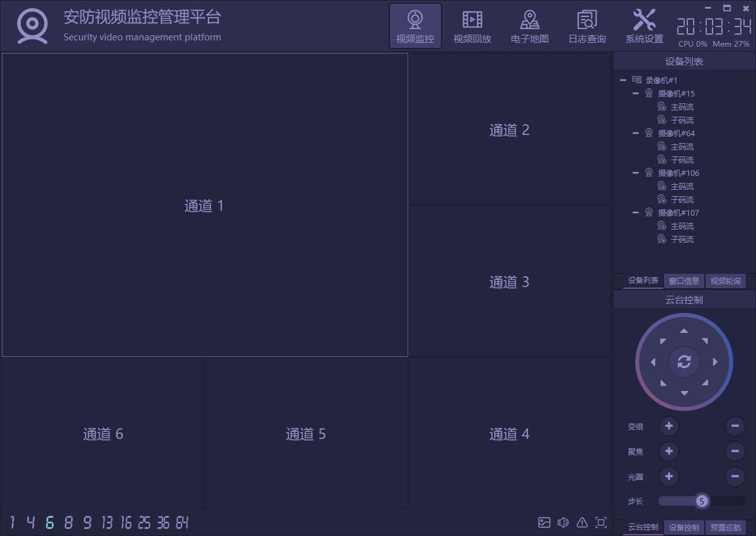This screenshot has height=536, width=756.
Task: Click the 变倍 zoom plus button
Action: tap(668, 426)
